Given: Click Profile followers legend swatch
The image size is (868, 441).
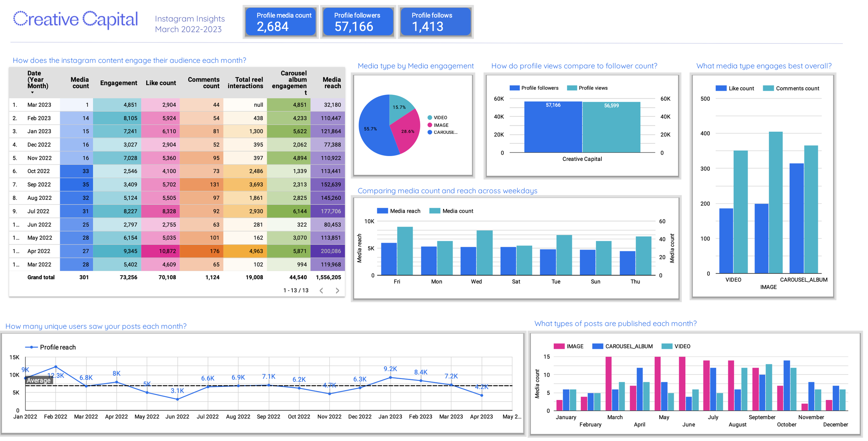Looking at the screenshot, I should pyautogui.click(x=514, y=88).
